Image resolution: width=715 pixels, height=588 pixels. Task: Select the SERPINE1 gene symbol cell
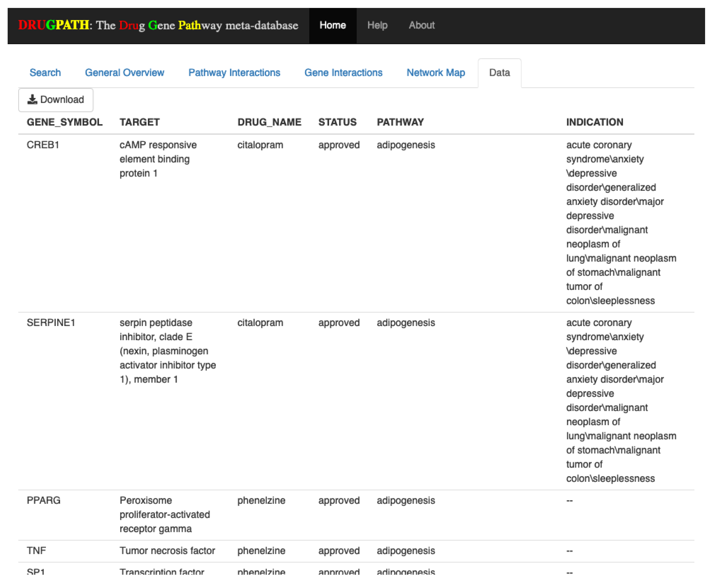[51, 323]
